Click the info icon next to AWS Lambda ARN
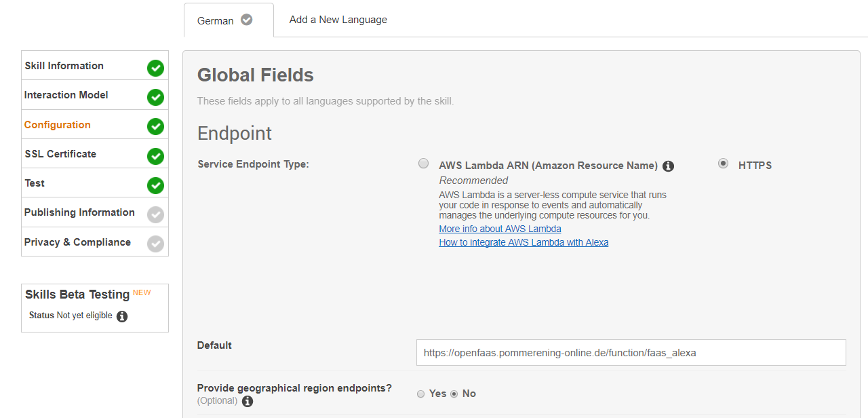 (668, 166)
